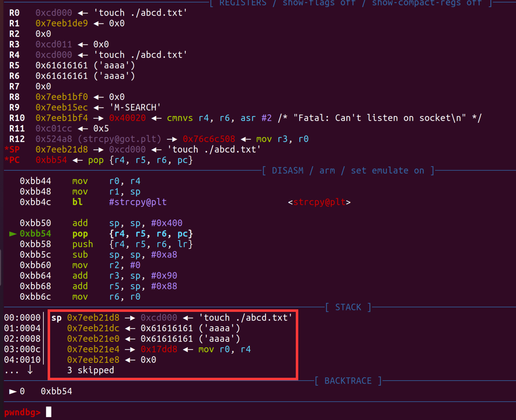The height and width of the screenshot is (420, 516).
Task: Select disassembly address 0xbb44
Action: pos(35,181)
